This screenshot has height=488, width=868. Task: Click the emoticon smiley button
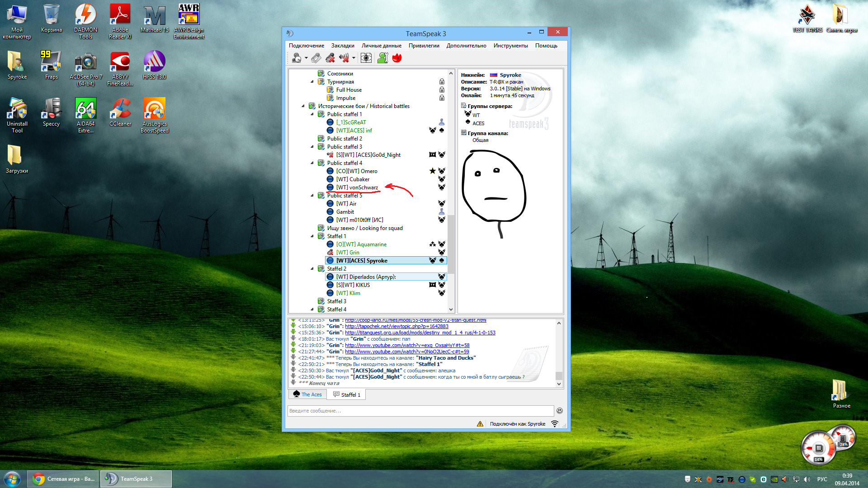[x=559, y=411]
